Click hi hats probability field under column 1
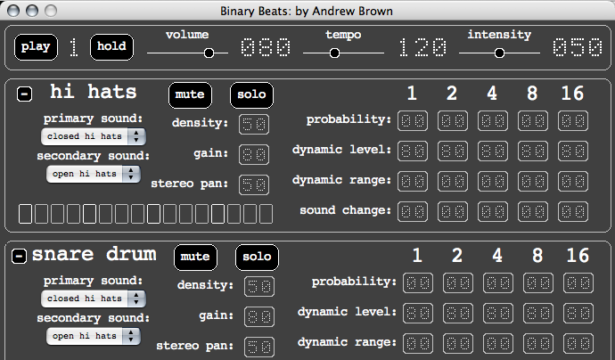The image size is (615, 360). [413, 121]
